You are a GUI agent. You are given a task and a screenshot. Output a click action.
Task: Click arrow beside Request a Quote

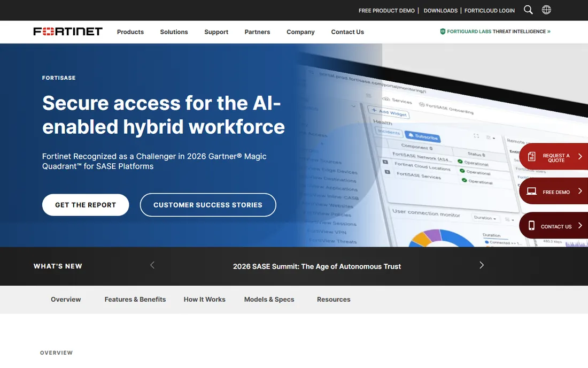pos(580,156)
